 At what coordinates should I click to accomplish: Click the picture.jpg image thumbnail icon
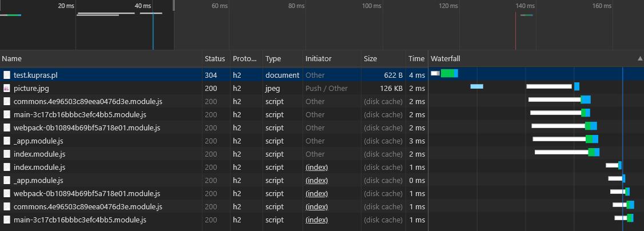click(x=6, y=88)
